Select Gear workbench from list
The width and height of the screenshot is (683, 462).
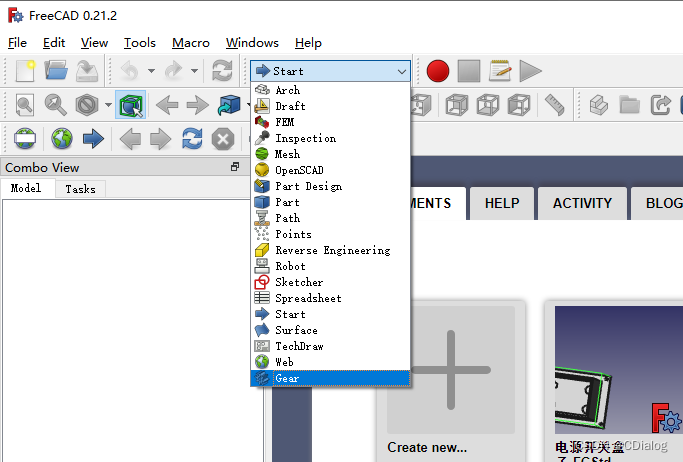point(330,378)
